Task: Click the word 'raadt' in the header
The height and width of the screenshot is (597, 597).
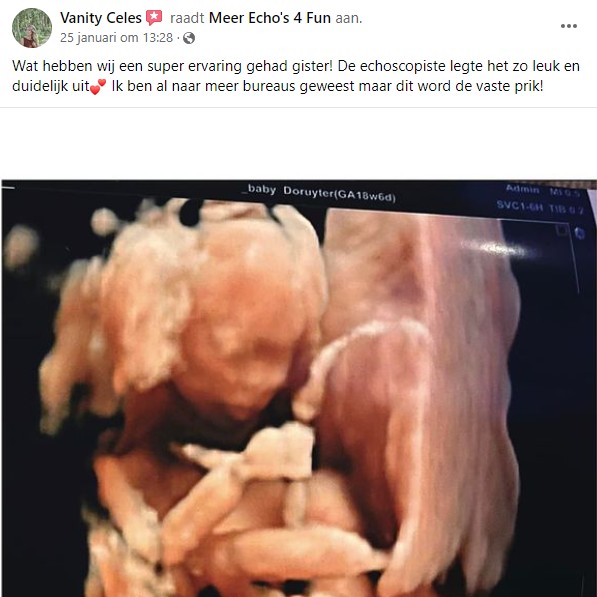Action: click(x=187, y=18)
